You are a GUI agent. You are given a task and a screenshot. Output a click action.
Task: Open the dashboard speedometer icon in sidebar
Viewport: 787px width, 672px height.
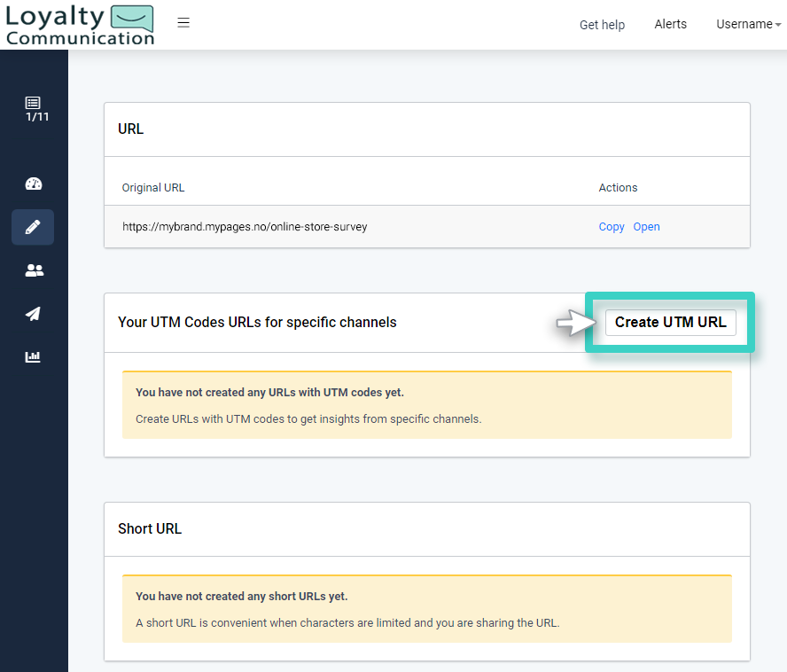pyautogui.click(x=34, y=184)
